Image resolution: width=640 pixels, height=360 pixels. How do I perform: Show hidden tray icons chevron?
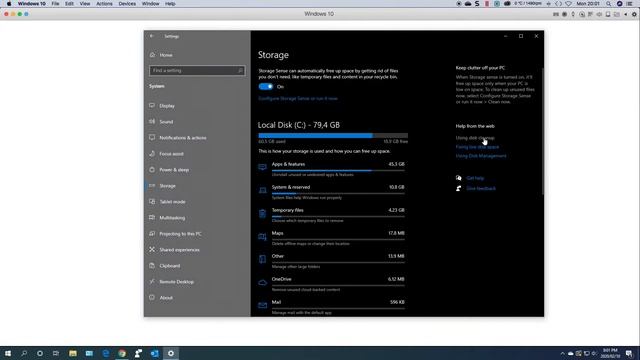pyautogui.click(x=562, y=353)
